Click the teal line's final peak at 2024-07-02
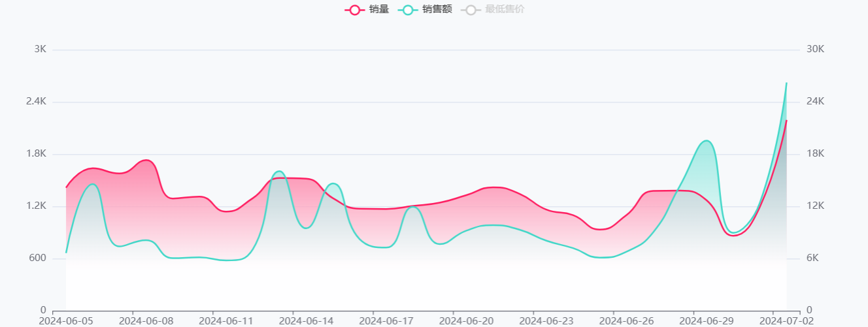Screen dimensions: 868x327 786,83
